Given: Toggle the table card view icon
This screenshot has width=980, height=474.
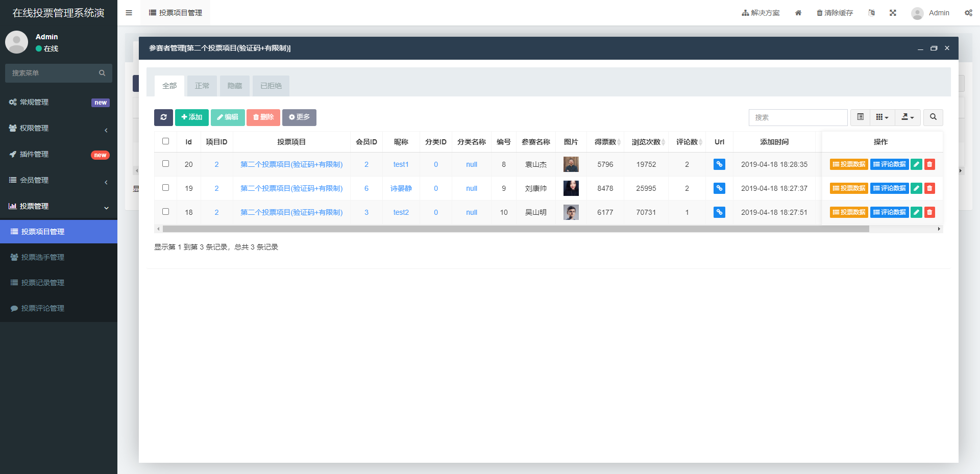Looking at the screenshot, I should pyautogui.click(x=861, y=117).
